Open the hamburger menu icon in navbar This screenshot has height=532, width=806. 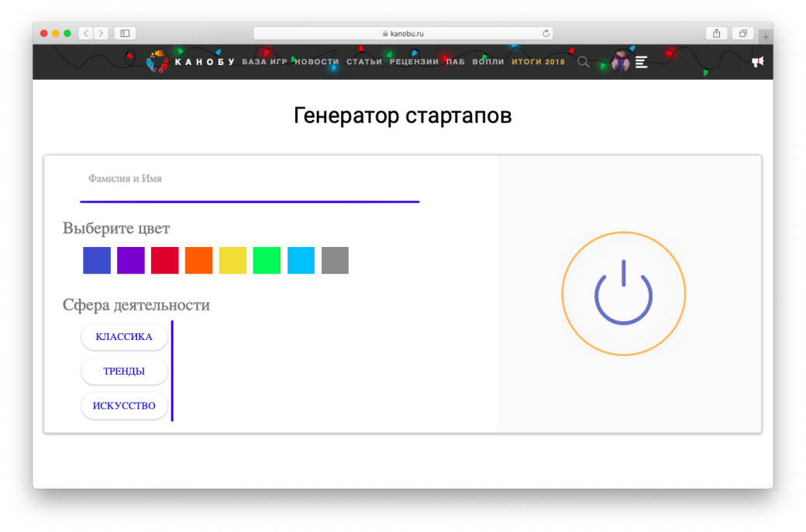click(641, 62)
